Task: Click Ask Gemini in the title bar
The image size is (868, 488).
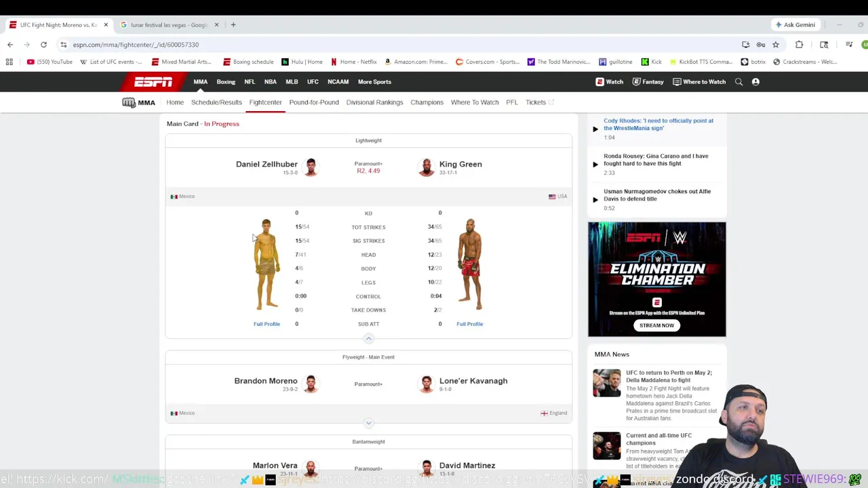Action: point(795,25)
